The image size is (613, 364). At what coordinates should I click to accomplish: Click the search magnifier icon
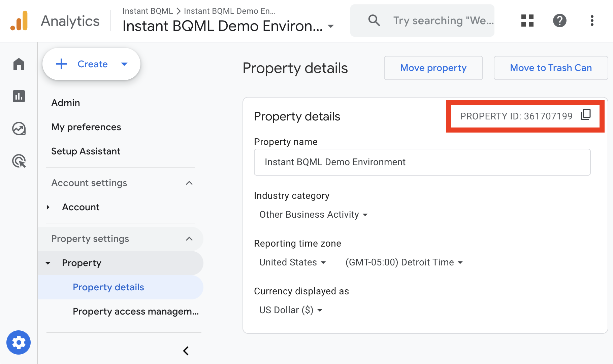(x=374, y=21)
